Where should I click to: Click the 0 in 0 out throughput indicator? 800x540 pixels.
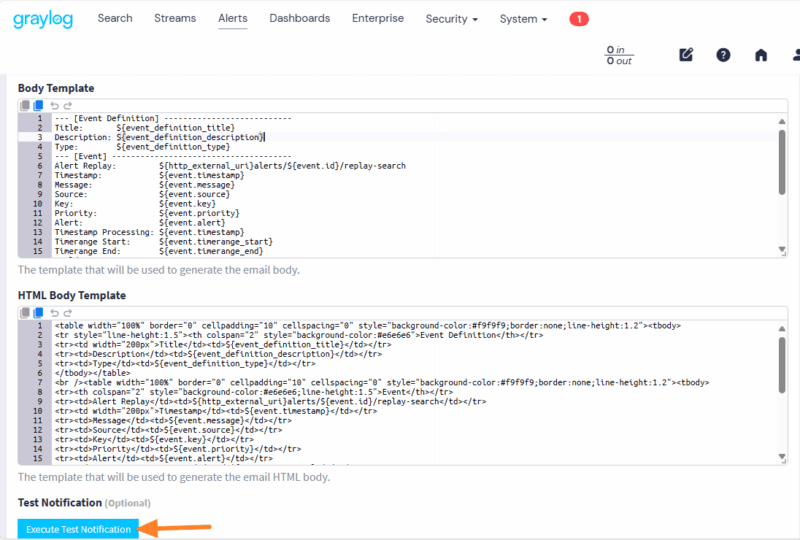[619, 55]
